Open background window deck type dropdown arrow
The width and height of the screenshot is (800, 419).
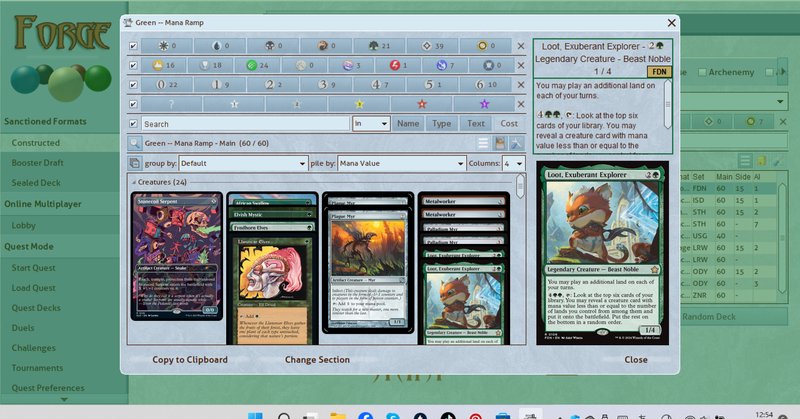780,102
